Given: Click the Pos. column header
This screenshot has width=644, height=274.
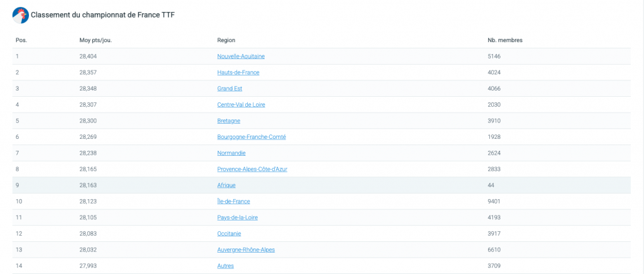Looking at the screenshot, I should [x=21, y=40].
